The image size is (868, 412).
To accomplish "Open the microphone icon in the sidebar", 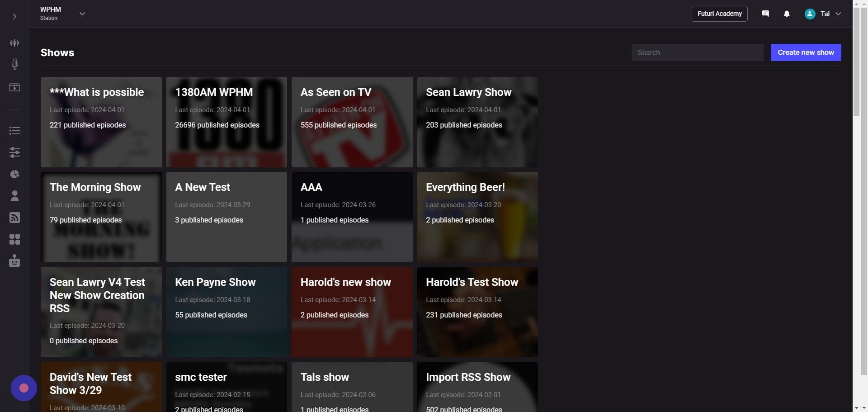I will 14,64.
